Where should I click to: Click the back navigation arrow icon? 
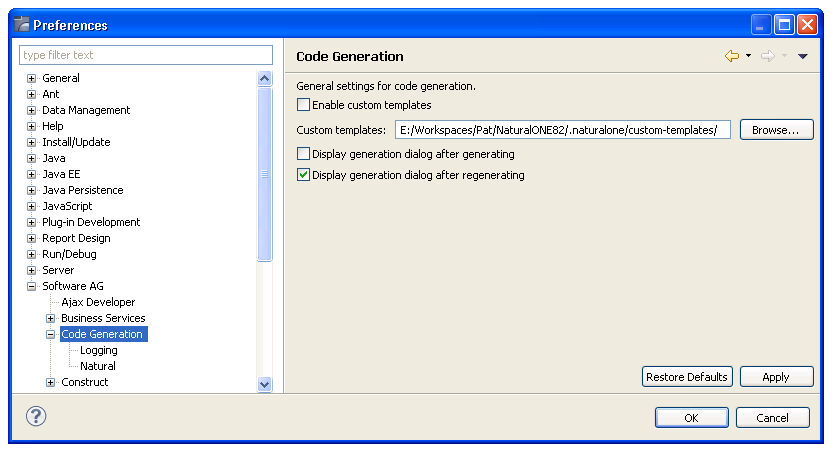732,56
